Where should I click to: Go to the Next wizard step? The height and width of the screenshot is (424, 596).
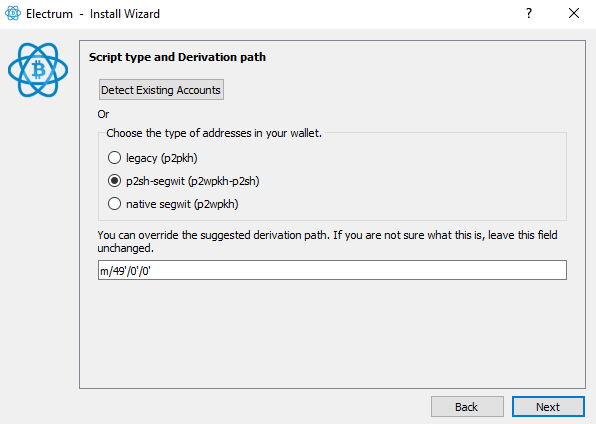548,407
